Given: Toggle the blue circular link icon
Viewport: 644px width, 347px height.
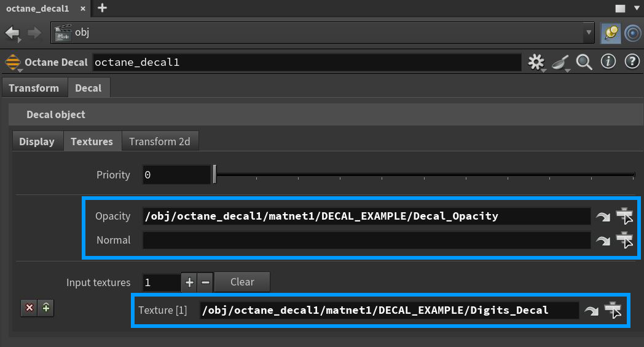Looking at the screenshot, I should pyautogui.click(x=633, y=33).
